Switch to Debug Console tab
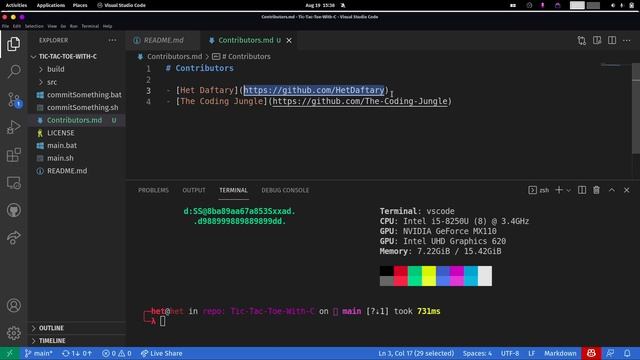The height and width of the screenshot is (360, 640). pyautogui.click(x=285, y=190)
